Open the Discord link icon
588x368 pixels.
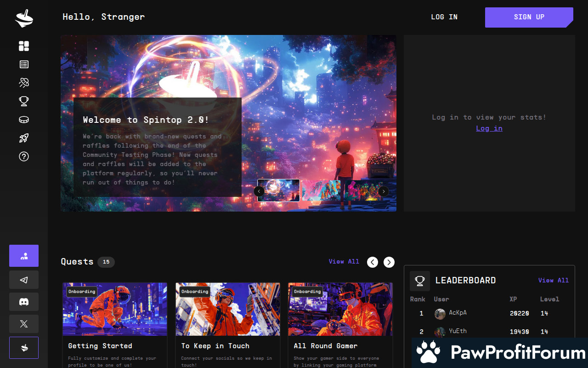pyautogui.click(x=24, y=302)
